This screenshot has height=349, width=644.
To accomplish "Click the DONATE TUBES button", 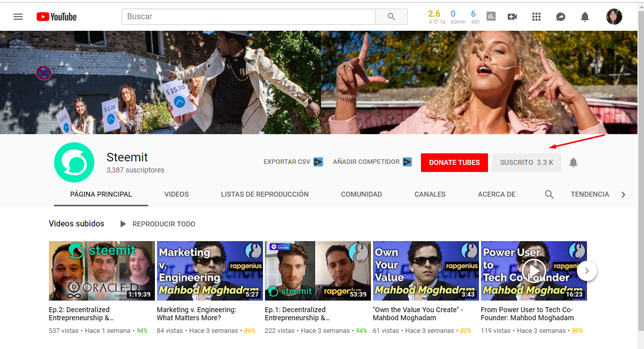I will pyautogui.click(x=454, y=162).
